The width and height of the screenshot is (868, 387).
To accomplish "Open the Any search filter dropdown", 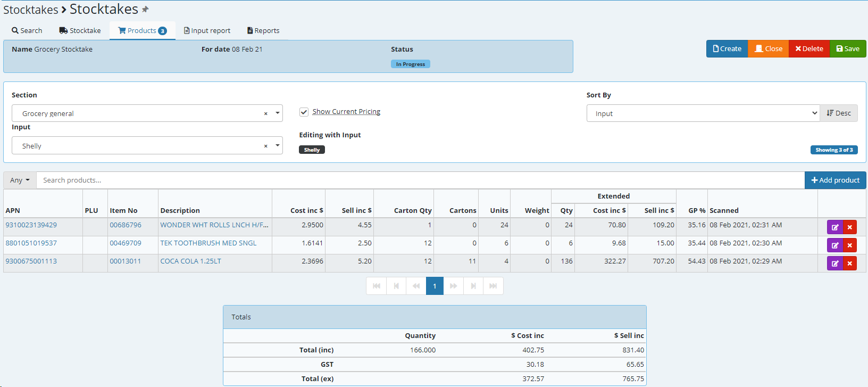I will 20,180.
